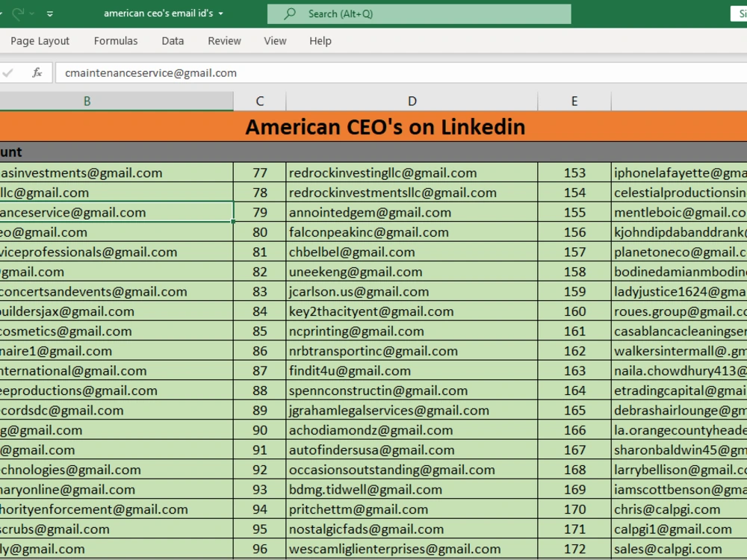The image size is (747, 560).
Task: Select cell achodiamondz@gmail.com
Action: click(x=412, y=430)
